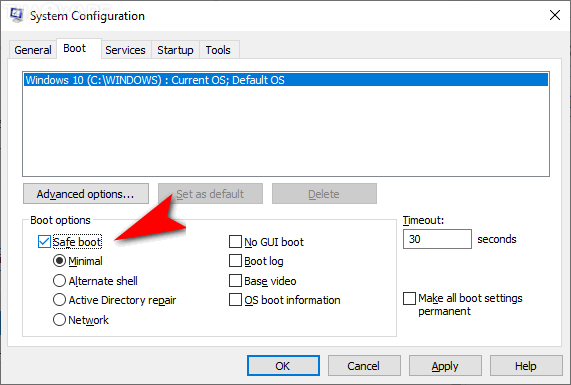Enable OS boot information checkbox
Screen dimensions: 571x385
235,300
